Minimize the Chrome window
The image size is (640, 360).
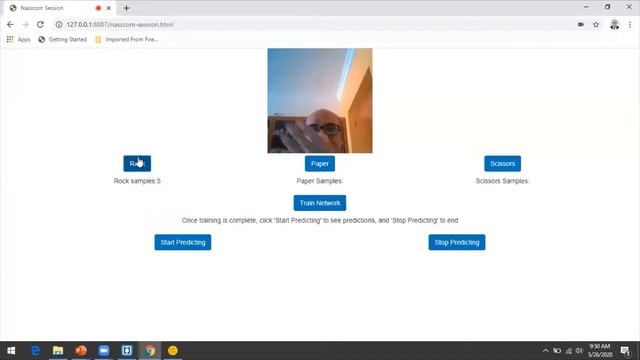click(x=586, y=7)
